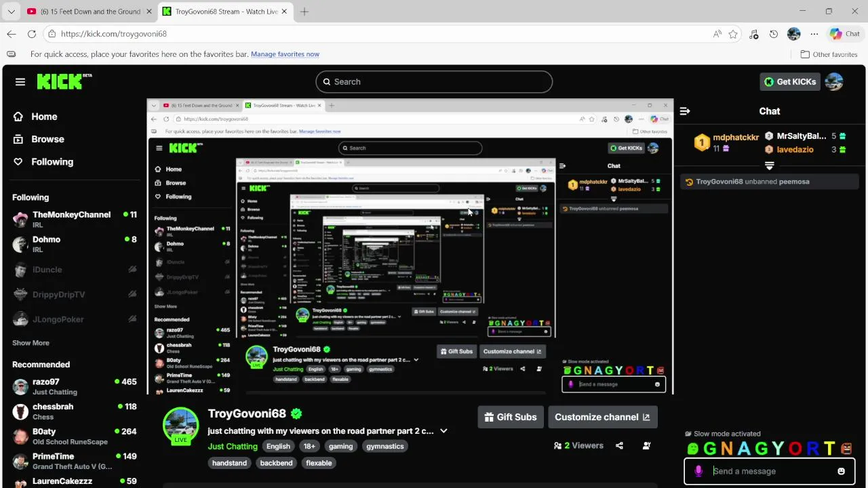Click Manage favorites now link
The image size is (868, 488).
[285, 54]
